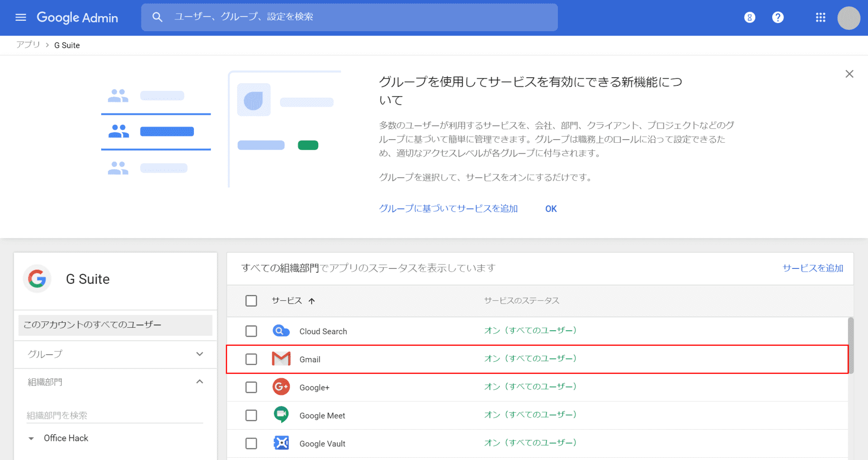Click Google Meet status オン（すべてのユーザー）

click(531, 414)
